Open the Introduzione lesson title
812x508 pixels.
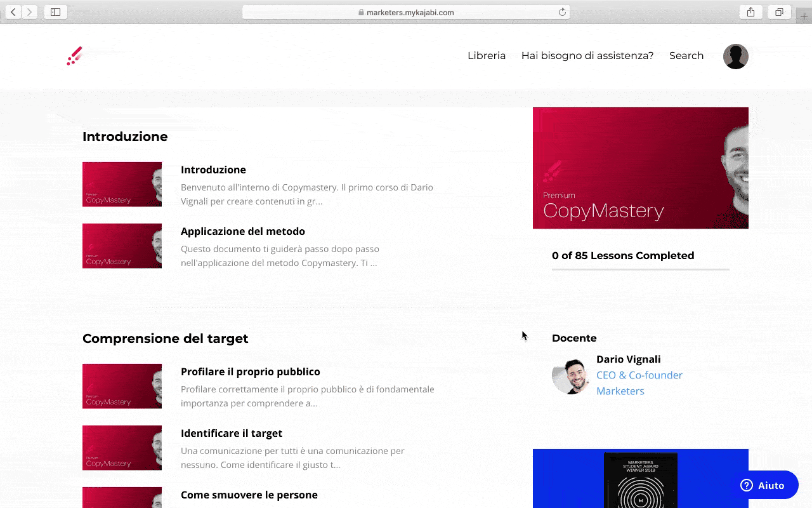click(x=213, y=170)
